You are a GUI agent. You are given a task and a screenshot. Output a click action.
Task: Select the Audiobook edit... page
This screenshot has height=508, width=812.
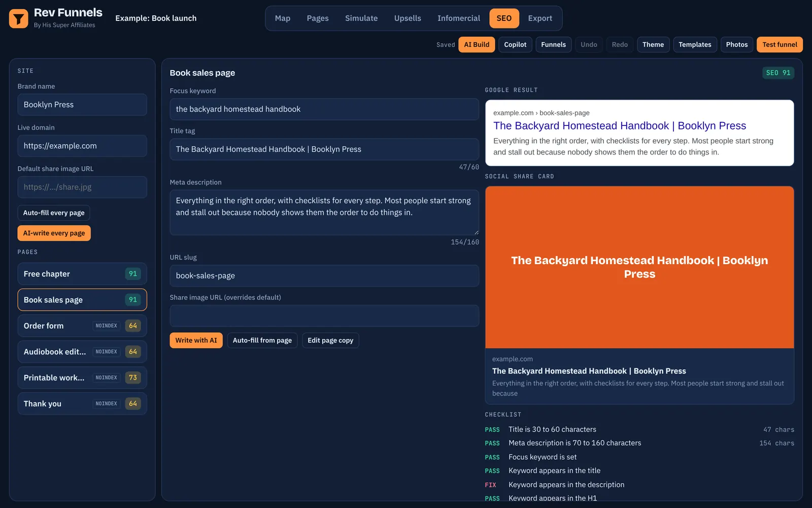[82, 352]
